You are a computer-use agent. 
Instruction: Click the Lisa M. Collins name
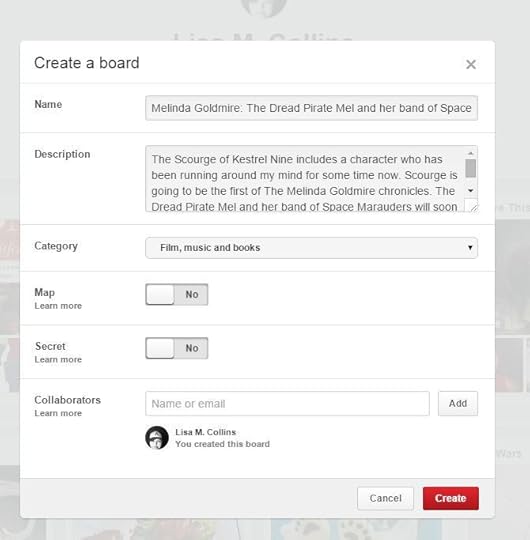pos(206,432)
